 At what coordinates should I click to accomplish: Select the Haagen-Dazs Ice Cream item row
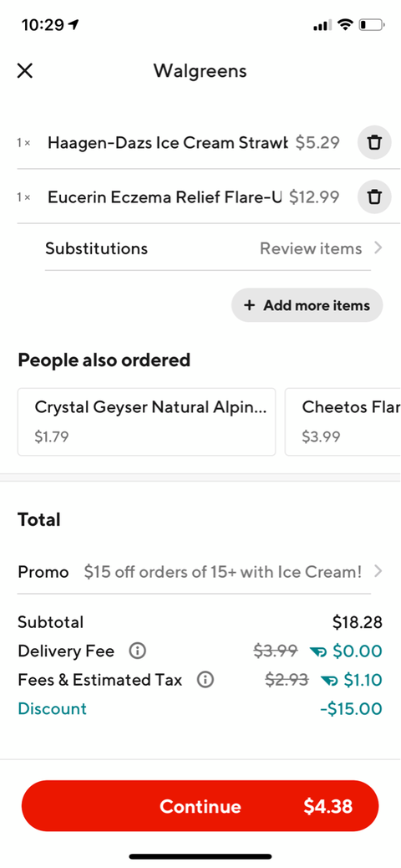click(x=177, y=143)
